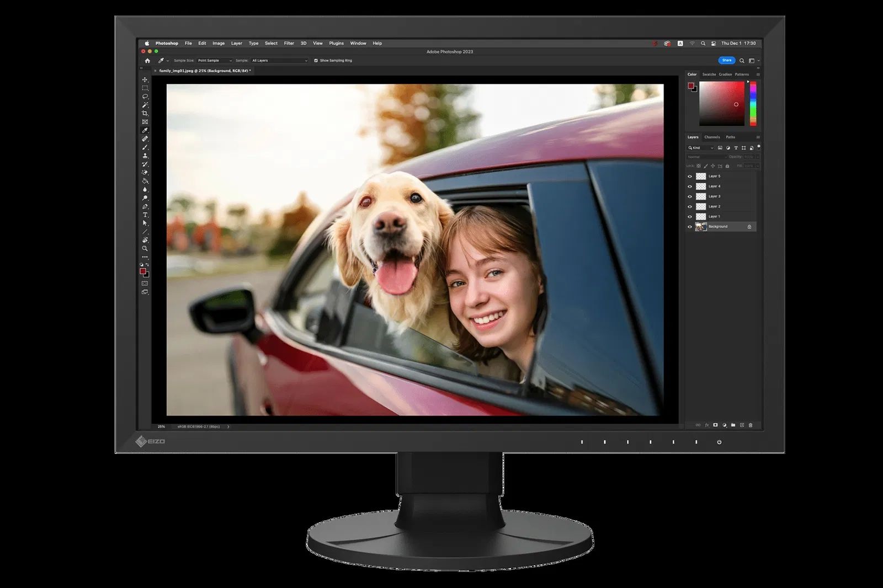Open the Sample Size dropdown

(x=215, y=61)
